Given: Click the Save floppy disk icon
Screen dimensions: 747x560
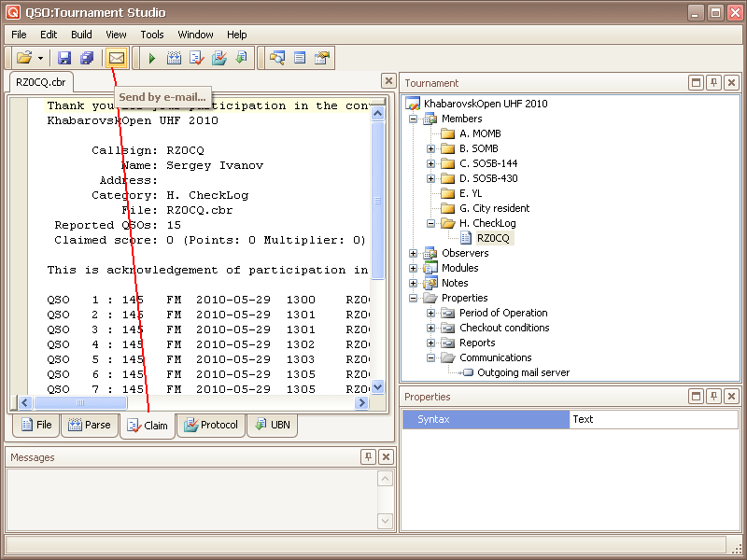Looking at the screenshot, I should click(x=64, y=58).
